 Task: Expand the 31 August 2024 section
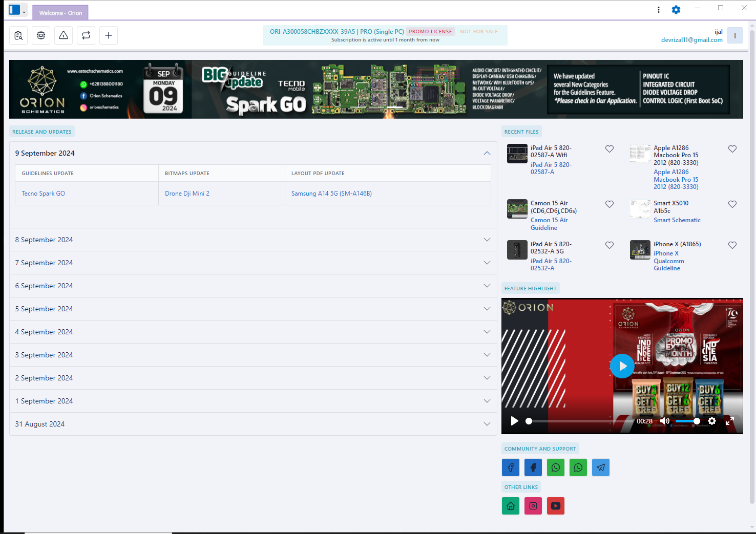pyautogui.click(x=253, y=424)
